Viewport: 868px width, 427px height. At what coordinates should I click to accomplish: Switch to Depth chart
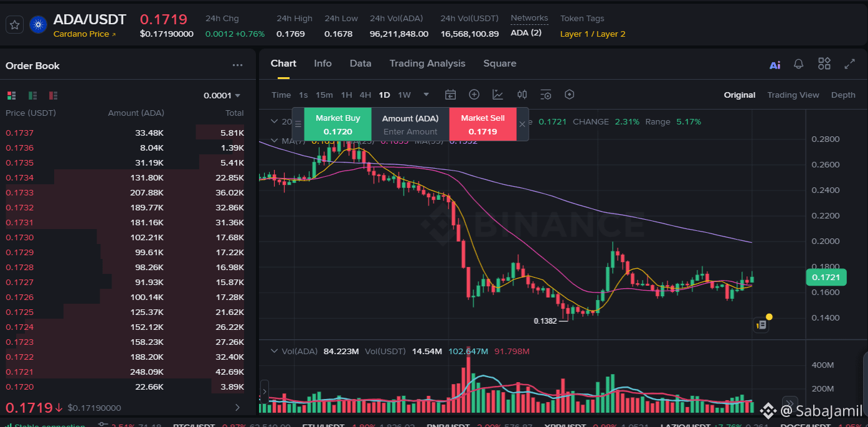(843, 95)
